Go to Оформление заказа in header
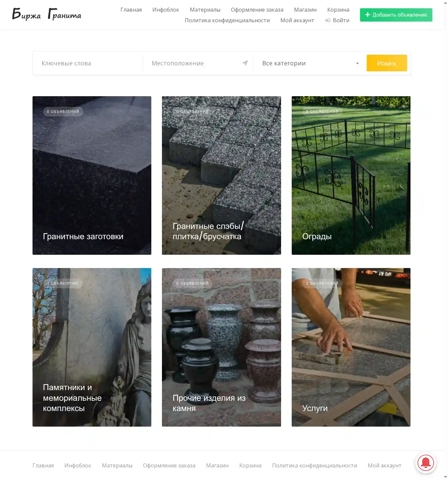The width and height of the screenshot is (448, 480). pyautogui.click(x=257, y=10)
